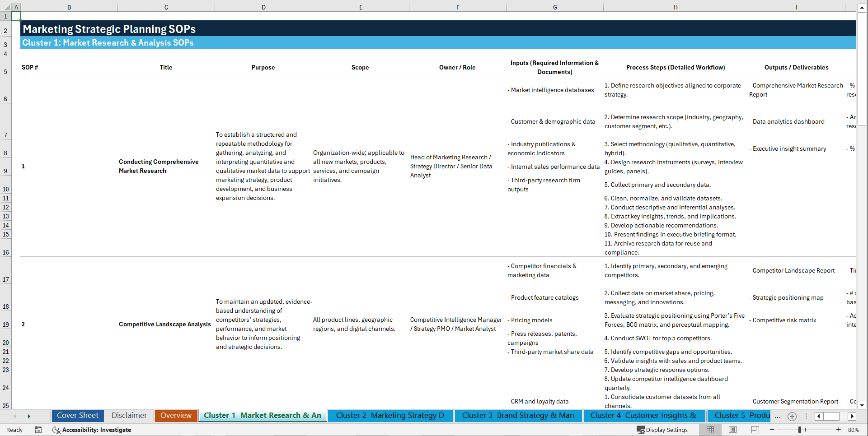Click Display Settings in the status bar
868x436 pixels.
663,430
